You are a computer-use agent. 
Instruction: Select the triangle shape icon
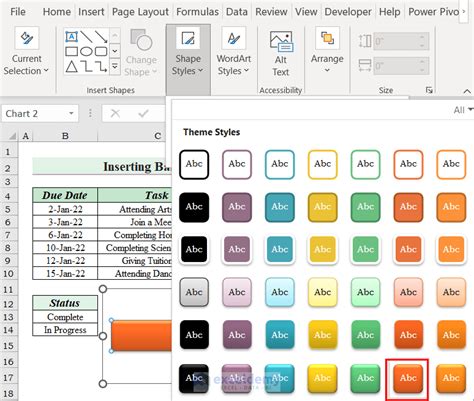coord(71,66)
